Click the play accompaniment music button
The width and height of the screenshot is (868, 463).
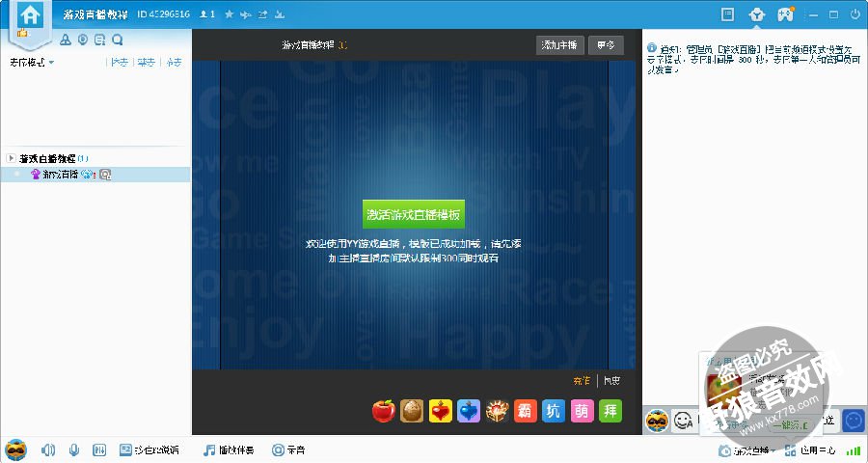point(229,449)
